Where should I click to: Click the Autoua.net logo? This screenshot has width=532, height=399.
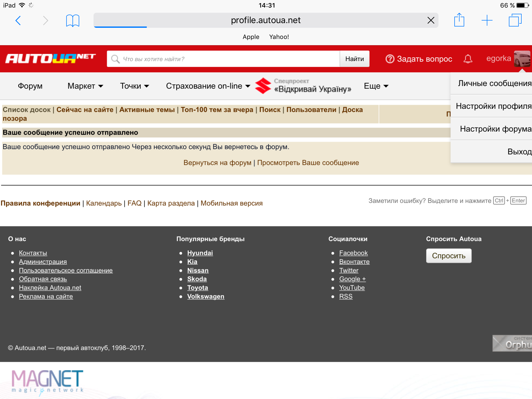(51, 59)
